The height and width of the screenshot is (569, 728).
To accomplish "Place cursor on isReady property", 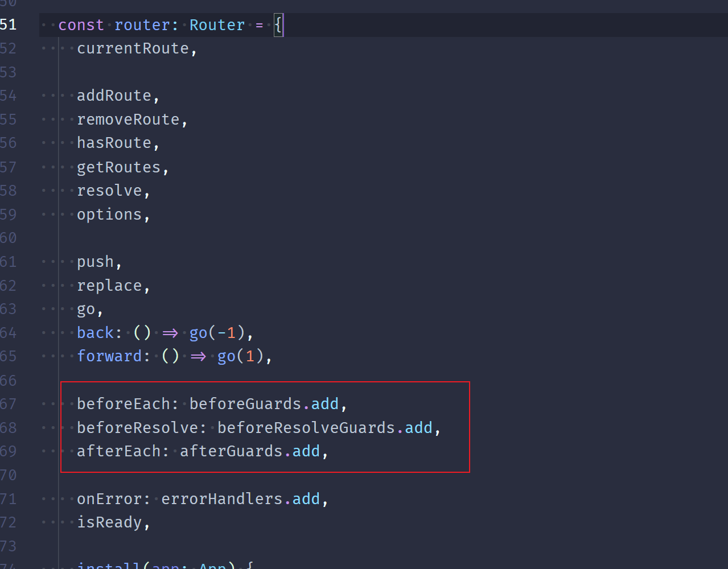I will [109, 522].
